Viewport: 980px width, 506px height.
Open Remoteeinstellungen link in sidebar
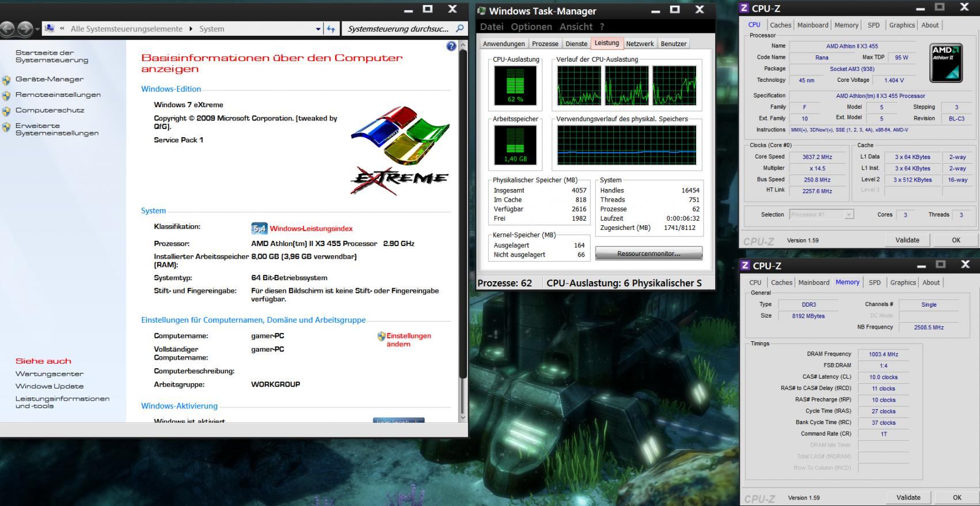point(58,95)
